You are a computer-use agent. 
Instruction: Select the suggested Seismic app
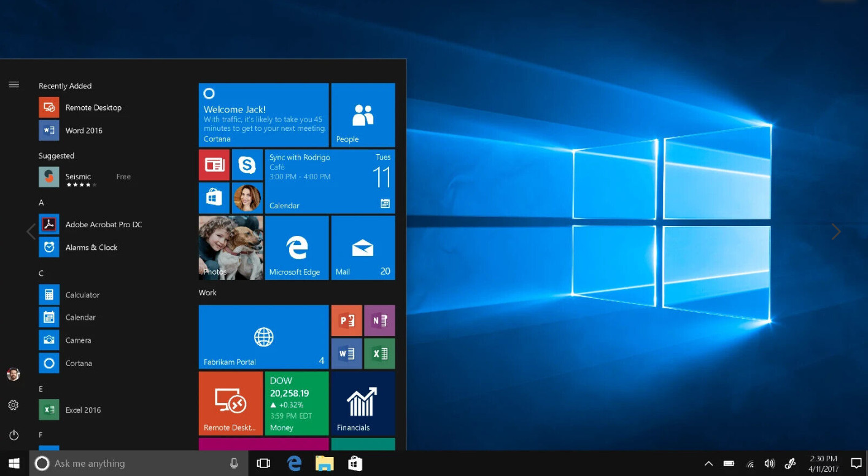[x=85, y=177]
